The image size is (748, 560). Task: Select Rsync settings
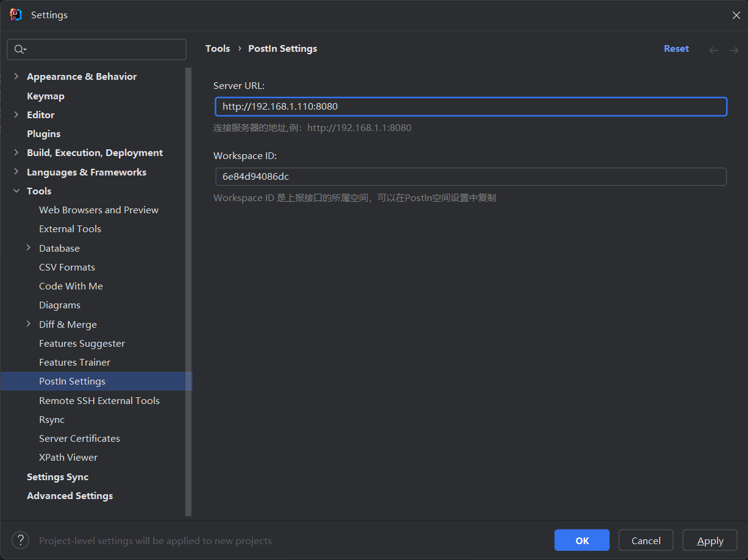point(52,419)
